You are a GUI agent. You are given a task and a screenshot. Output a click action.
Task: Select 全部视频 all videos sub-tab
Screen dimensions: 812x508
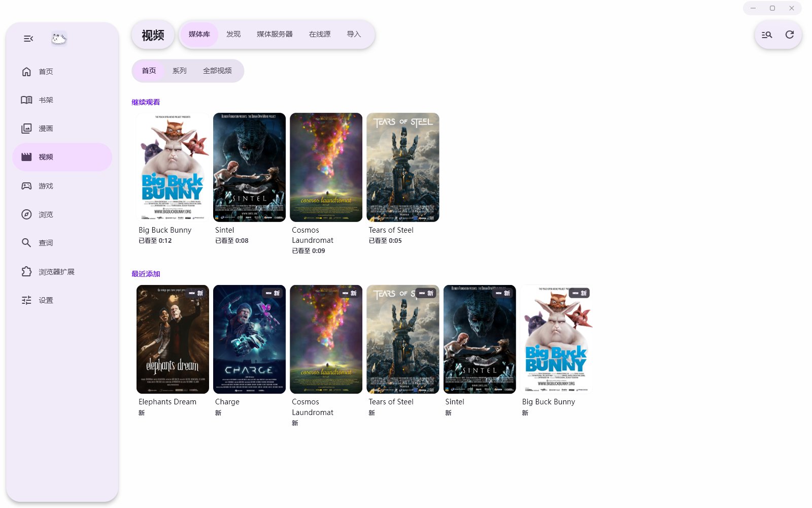217,71
